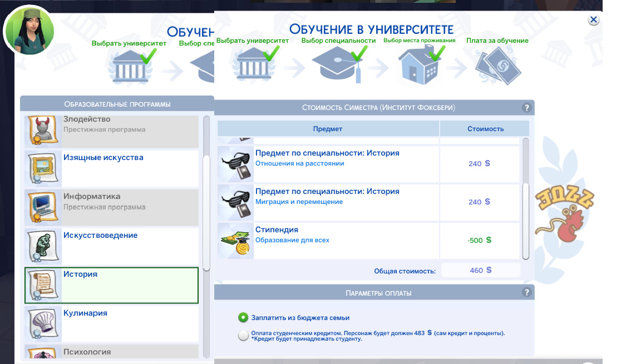This screenshot has width=641, height=364.
Task: Choose the Психология program
Action: click(x=112, y=352)
